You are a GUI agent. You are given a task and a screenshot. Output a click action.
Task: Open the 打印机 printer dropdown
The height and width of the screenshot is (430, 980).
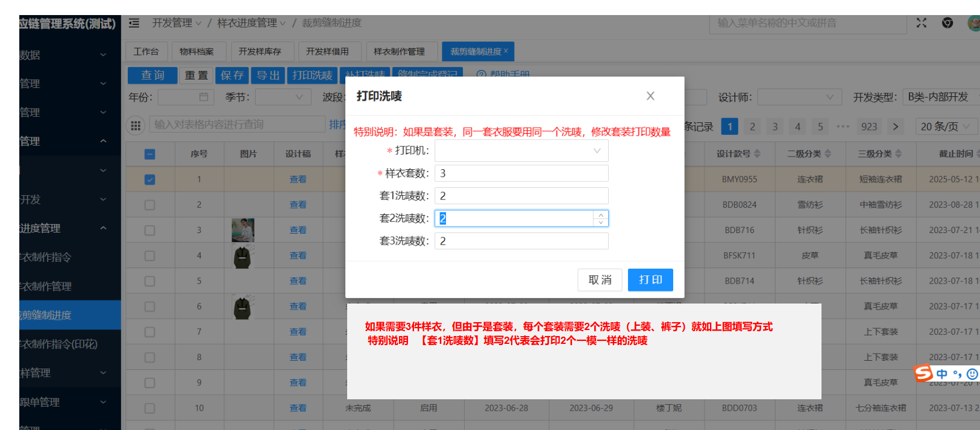[x=521, y=151]
